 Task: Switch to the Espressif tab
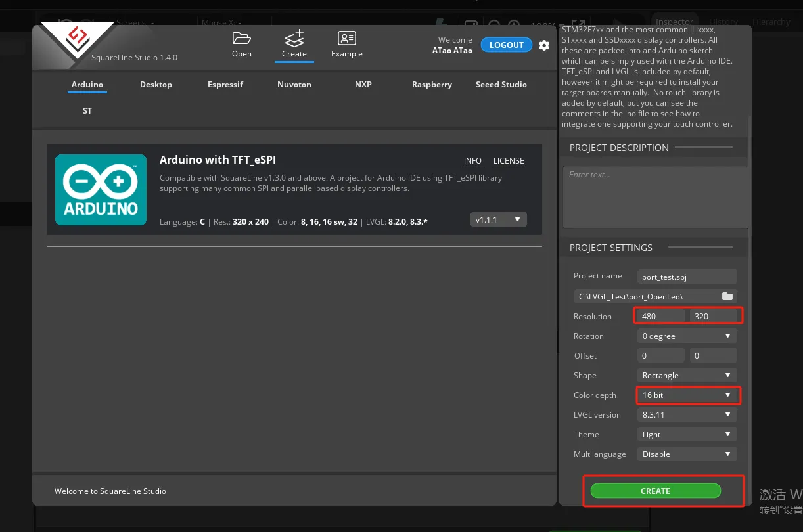[x=225, y=85]
